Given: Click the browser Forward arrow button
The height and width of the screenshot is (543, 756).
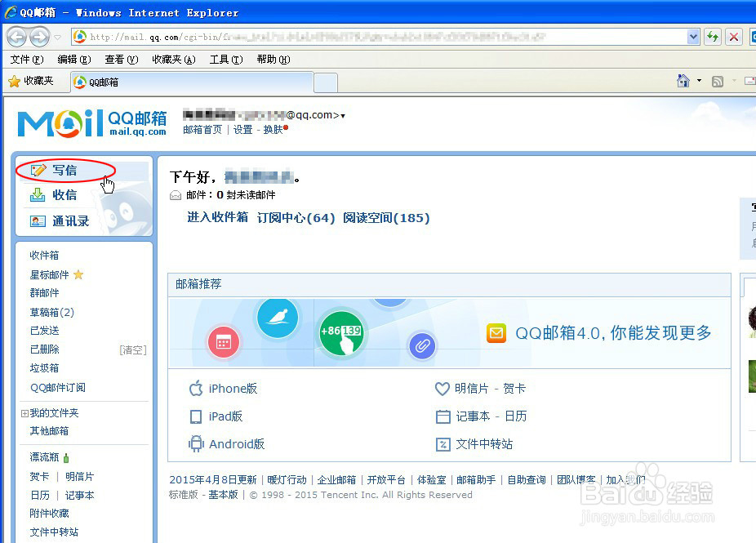Looking at the screenshot, I should tap(39, 37).
